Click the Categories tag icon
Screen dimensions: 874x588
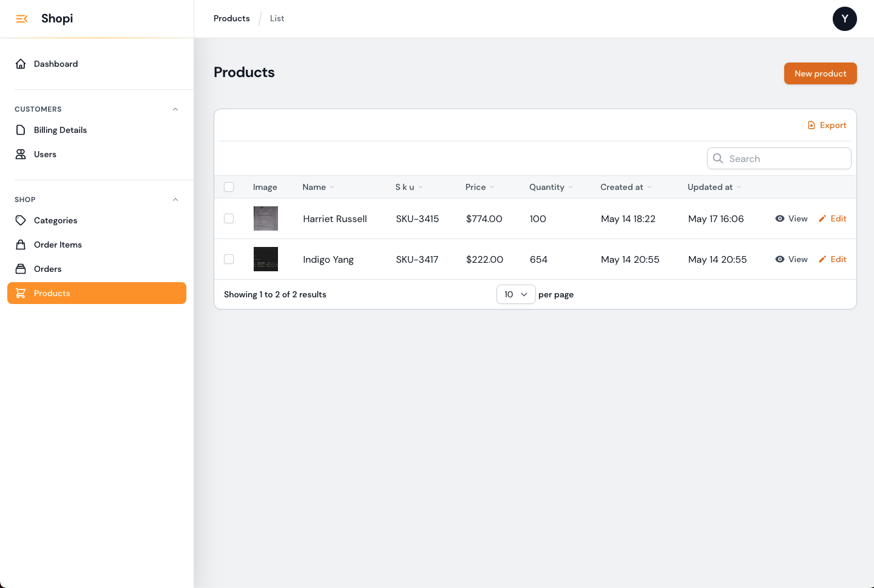21,220
